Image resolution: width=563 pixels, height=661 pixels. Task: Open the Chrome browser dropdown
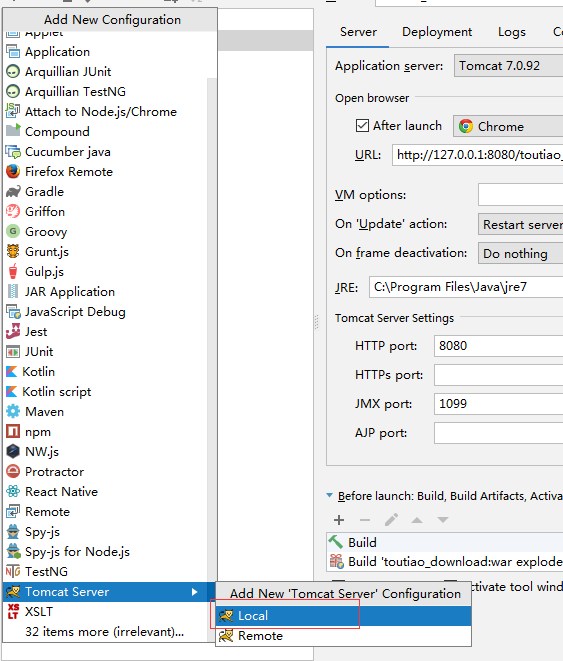[508, 126]
